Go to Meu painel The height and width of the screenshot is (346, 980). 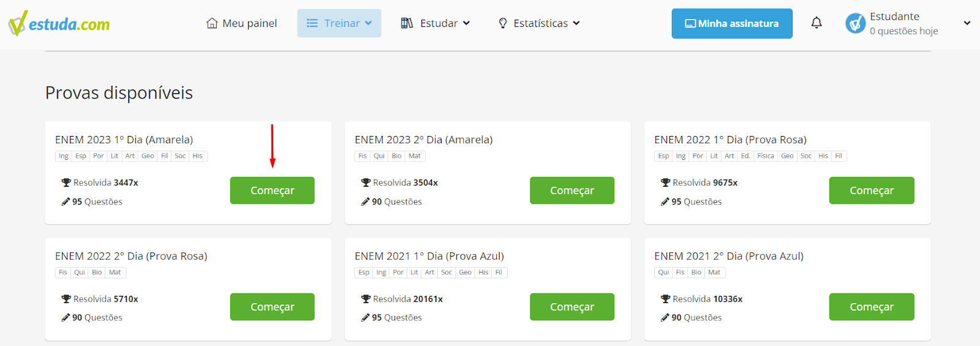point(242,23)
